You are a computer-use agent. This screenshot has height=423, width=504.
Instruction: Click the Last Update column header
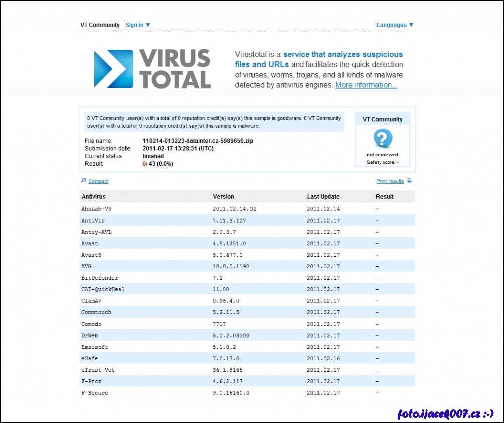pyautogui.click(x=323, y=197)
